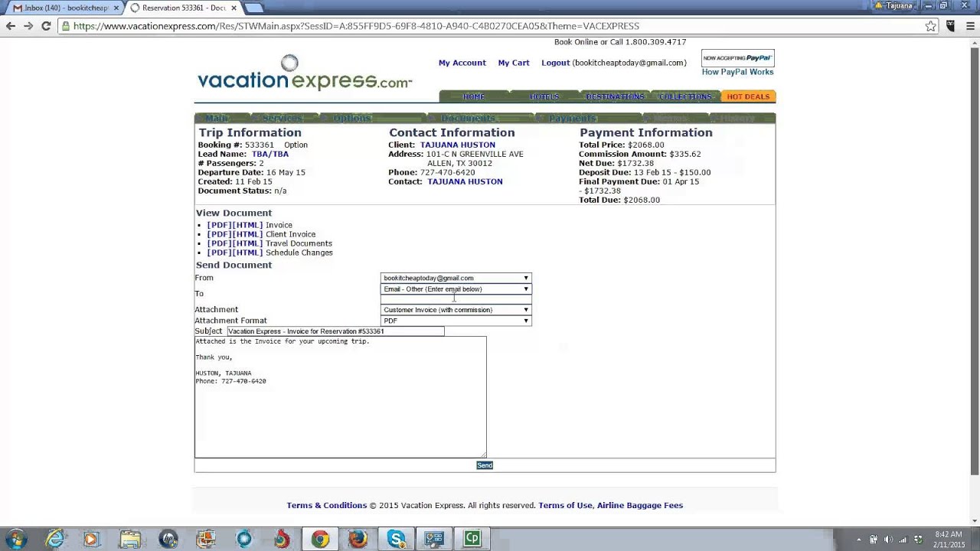980x551 pixels.
Task: Open Client Invoice PDF link
Action: (x=220, y=234)
